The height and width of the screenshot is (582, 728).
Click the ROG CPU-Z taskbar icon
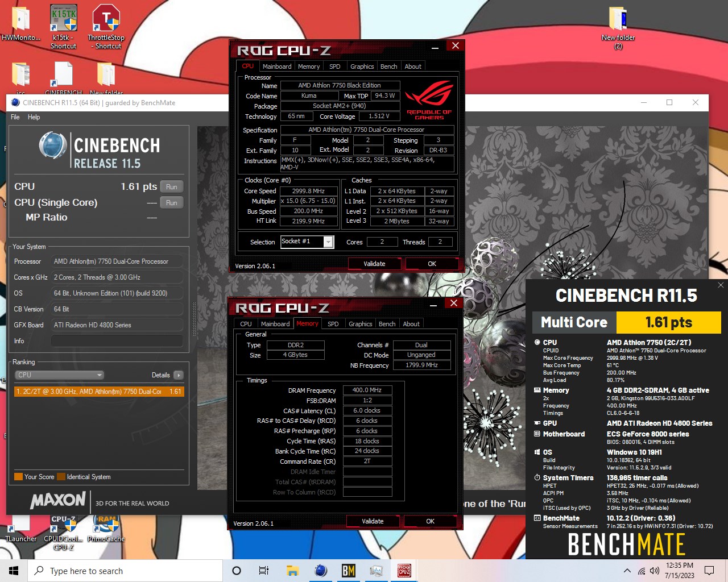[x=404, y=571]
